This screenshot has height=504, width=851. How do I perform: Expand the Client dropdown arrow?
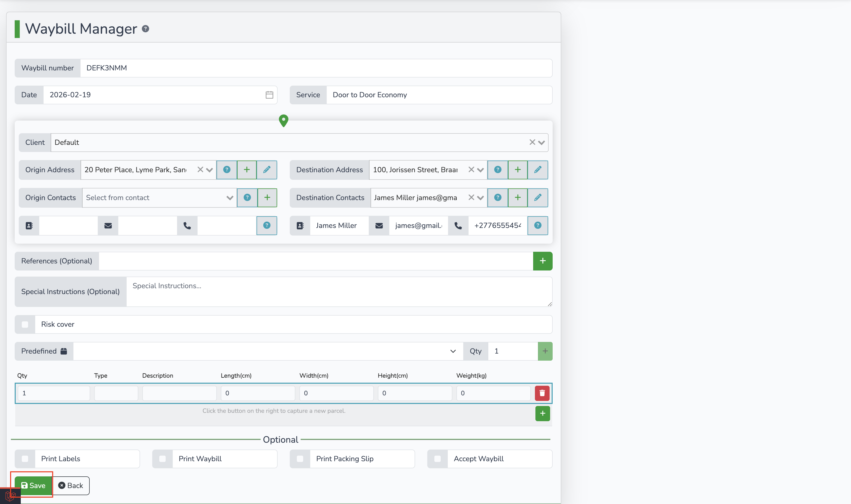(541, 143)
